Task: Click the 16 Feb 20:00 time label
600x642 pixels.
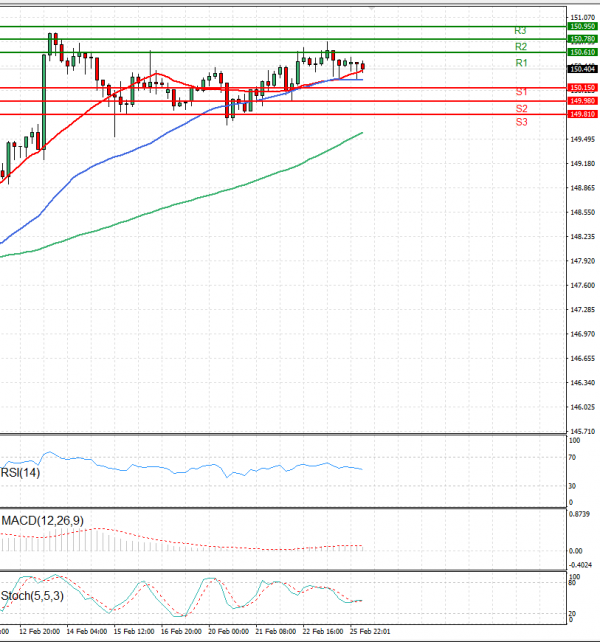Action: 181,631
